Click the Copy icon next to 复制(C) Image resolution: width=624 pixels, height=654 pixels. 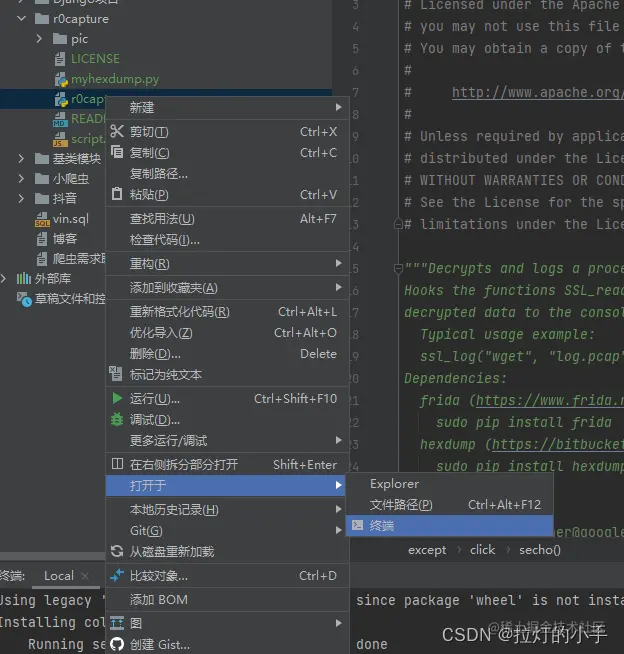click(x=117, y=152)
